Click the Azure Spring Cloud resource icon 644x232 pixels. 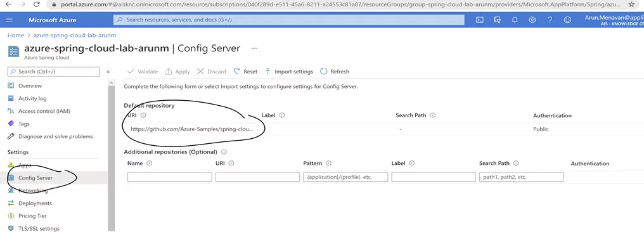click(13, 51)
